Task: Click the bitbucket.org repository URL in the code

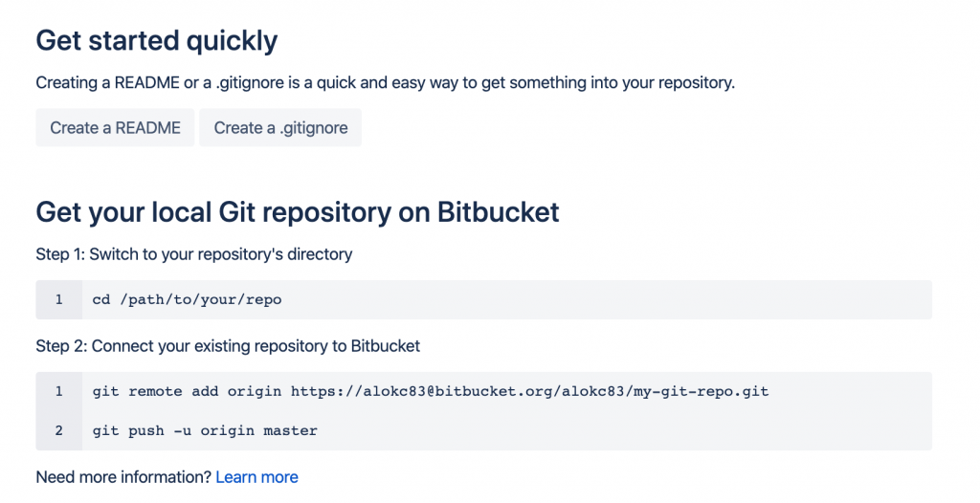Action: tap(529, 391)
